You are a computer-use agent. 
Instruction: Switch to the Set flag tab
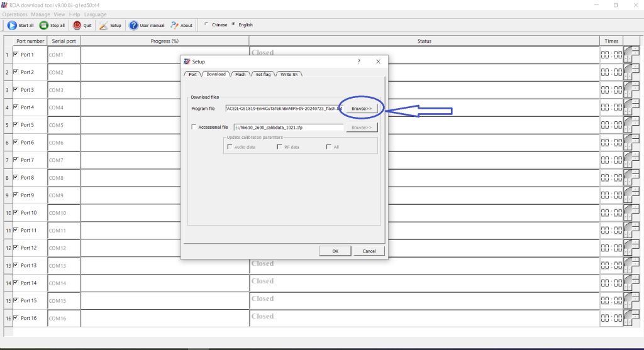(x=263, y=74)
